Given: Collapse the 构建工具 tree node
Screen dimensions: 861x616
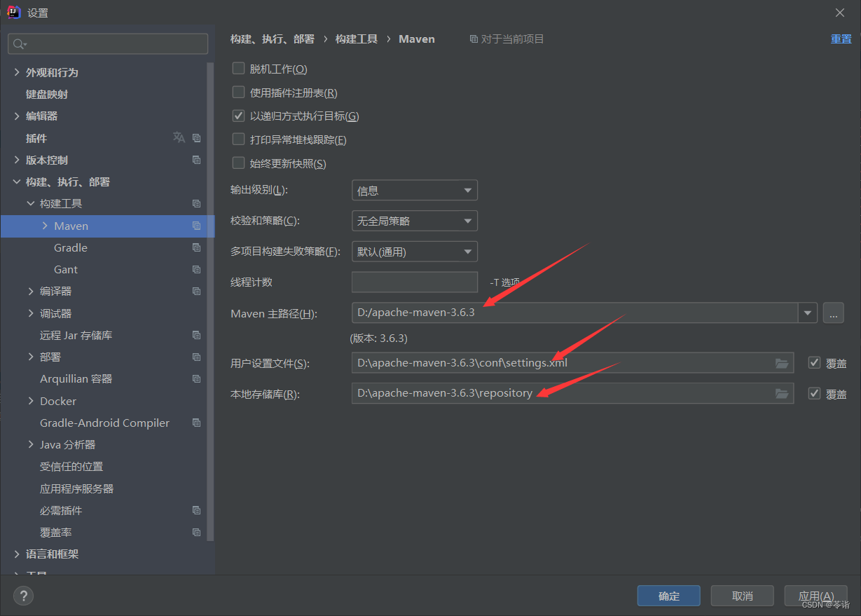Looking at the screenshot, I should pos(31,203).
